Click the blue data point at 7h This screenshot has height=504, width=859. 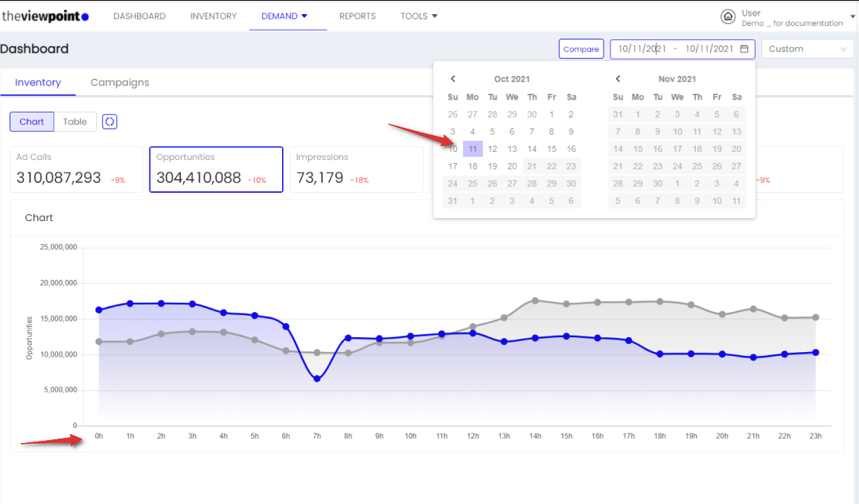317,378
